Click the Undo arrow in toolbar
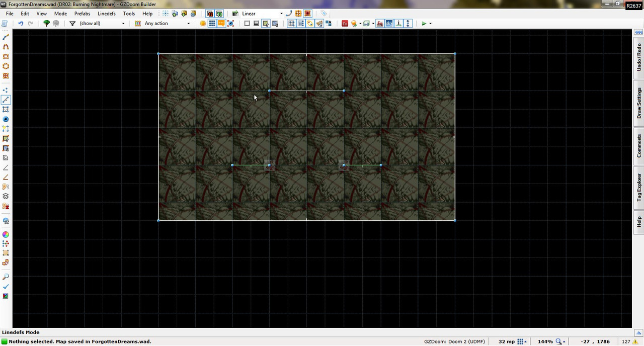This screenshot has width=644, height=346. (21, 24)
